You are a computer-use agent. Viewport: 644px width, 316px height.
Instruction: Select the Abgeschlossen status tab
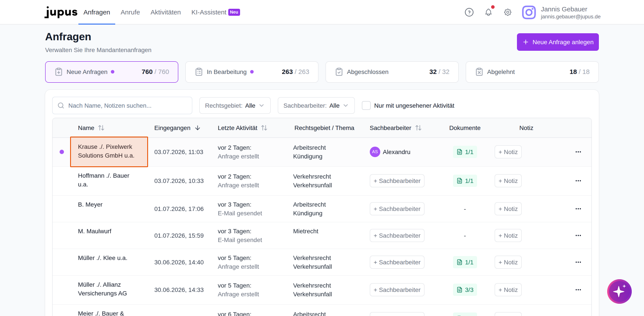[x=392, y=72]
